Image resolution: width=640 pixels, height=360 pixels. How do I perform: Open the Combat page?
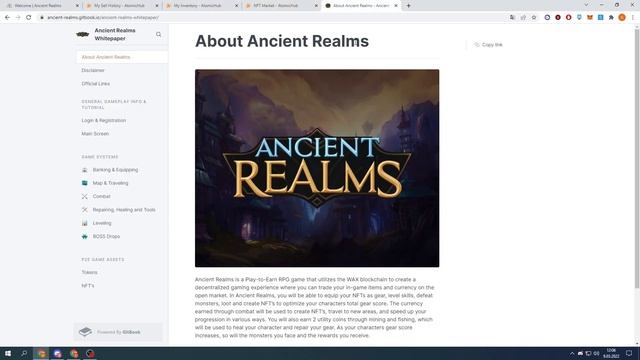coord(101,197)
